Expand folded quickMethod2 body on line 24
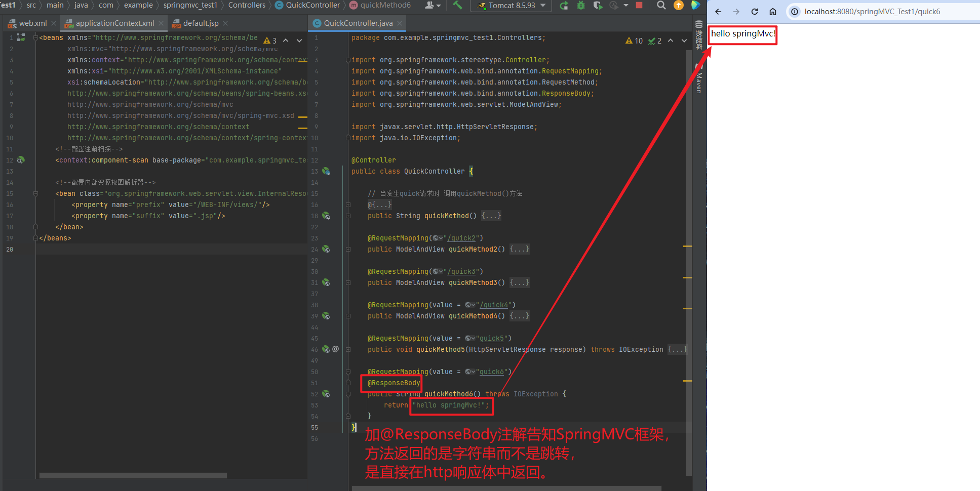 pyautogui.click(x=520, y=249)
